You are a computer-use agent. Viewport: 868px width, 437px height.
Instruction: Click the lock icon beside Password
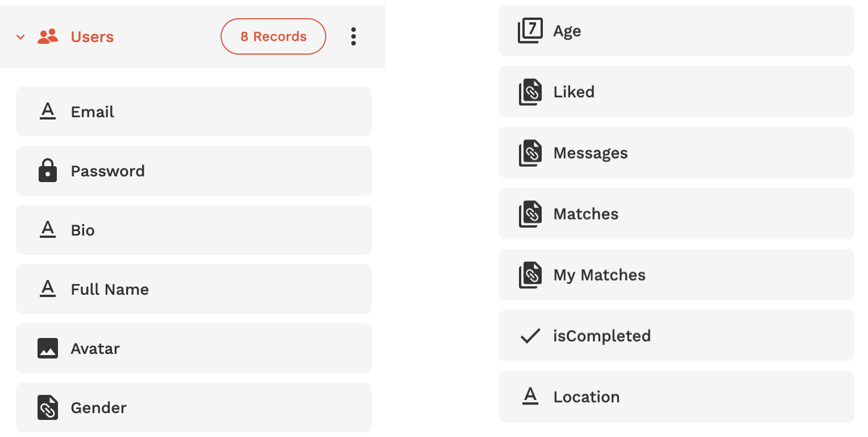coord(48,171)
